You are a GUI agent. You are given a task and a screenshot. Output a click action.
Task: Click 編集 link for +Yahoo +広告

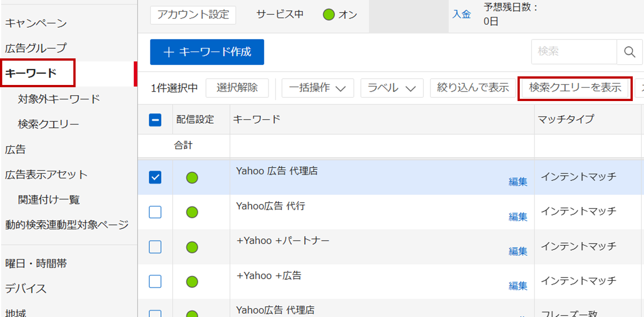click(518, 286)
